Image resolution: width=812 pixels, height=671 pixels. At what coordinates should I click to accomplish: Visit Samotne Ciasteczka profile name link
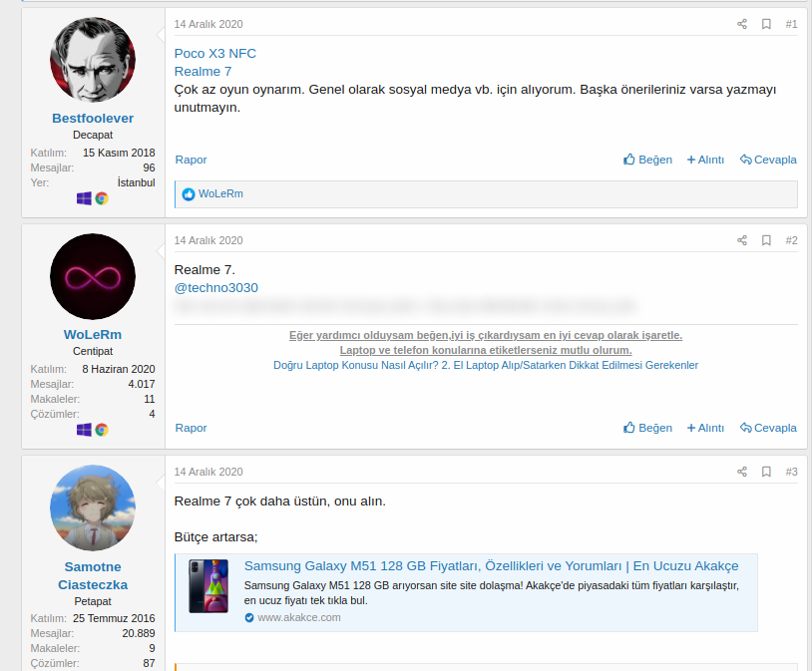pyautogui.click(x=93, y=575)
